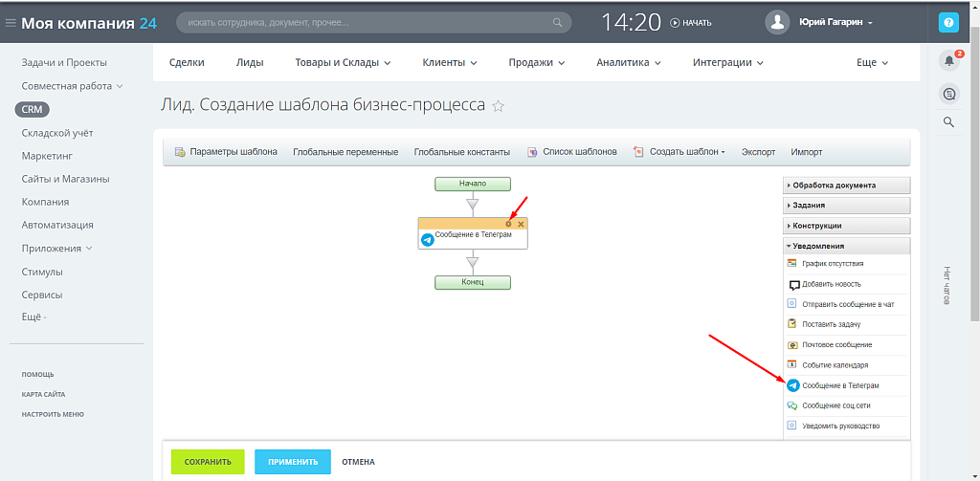980x481 pixels.
Task: Add page to favorites with star icon
Action: (499, 106)
